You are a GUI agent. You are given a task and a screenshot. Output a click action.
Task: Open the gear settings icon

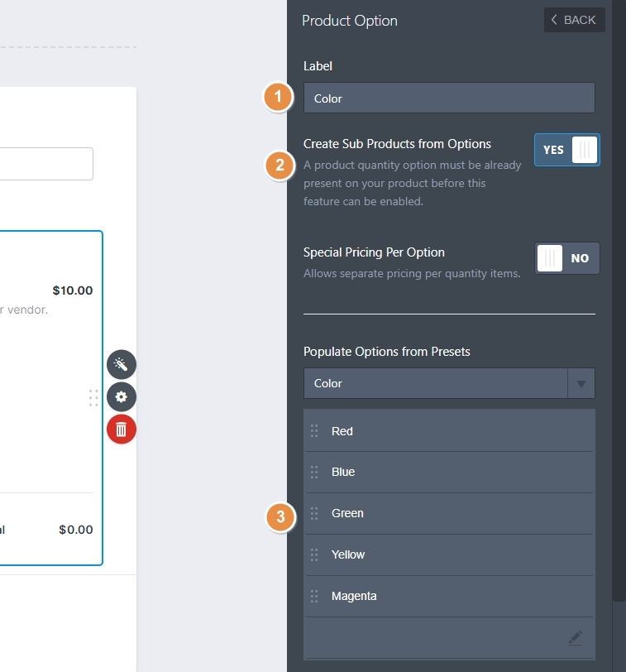coord(121,397)
